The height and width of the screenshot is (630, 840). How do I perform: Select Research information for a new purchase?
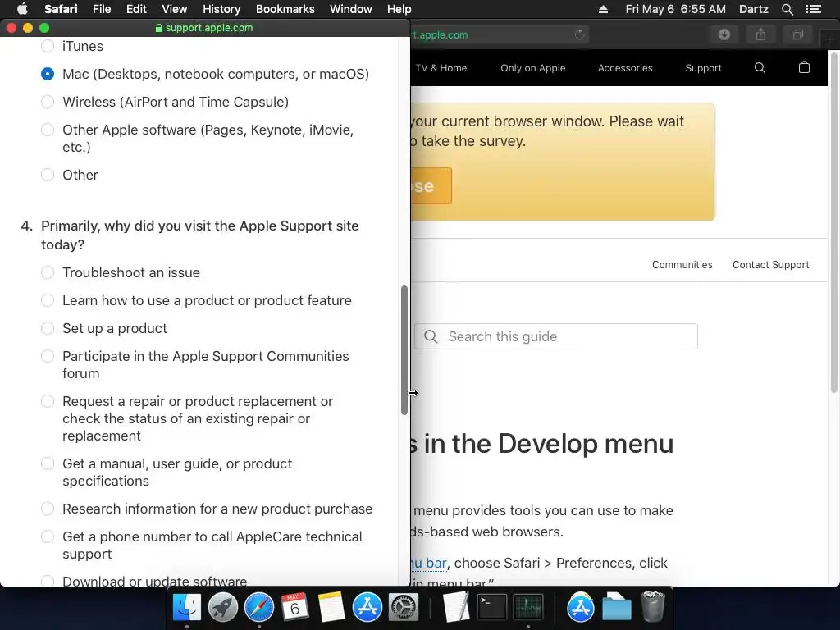(x=48, y=509)
